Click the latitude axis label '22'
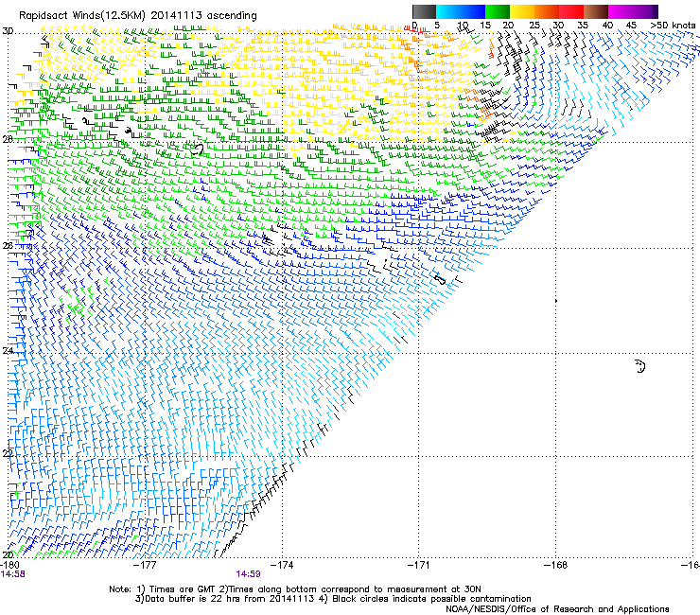The height and width of the screenshot is (615, 700). point(8,453)
